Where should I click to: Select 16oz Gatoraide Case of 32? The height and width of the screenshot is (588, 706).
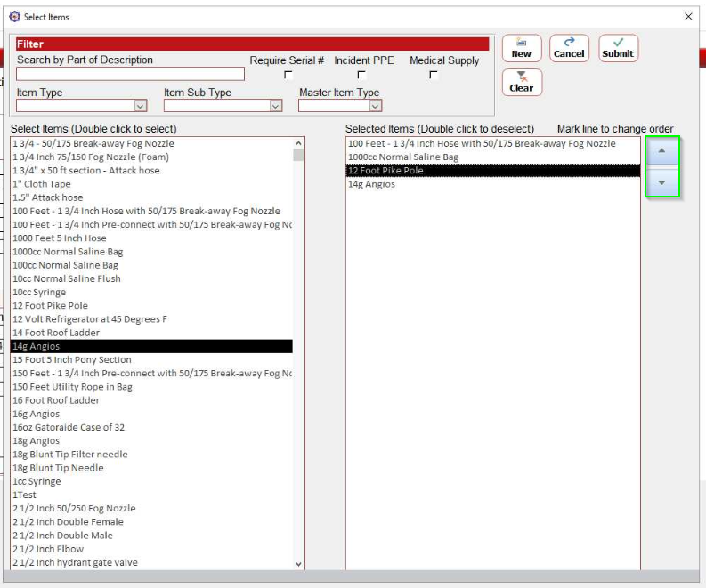point(69,428)
